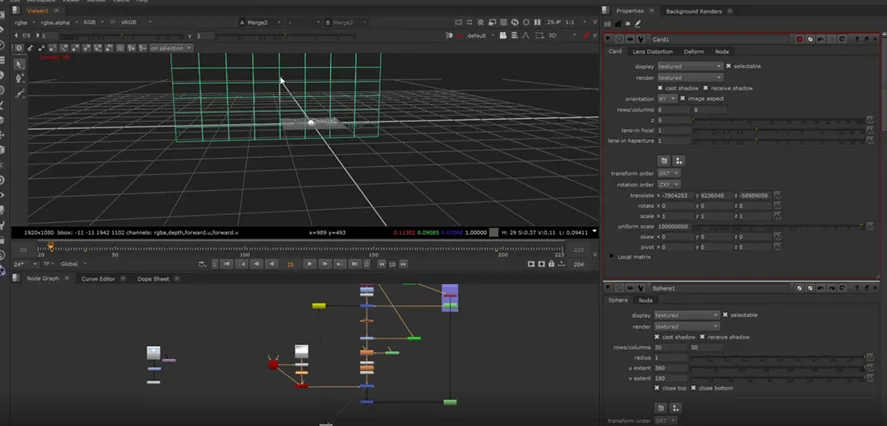Viewport: 887px width, 426px height.
Task: Open the Curve Editor tab
Action: pos(98,279)
